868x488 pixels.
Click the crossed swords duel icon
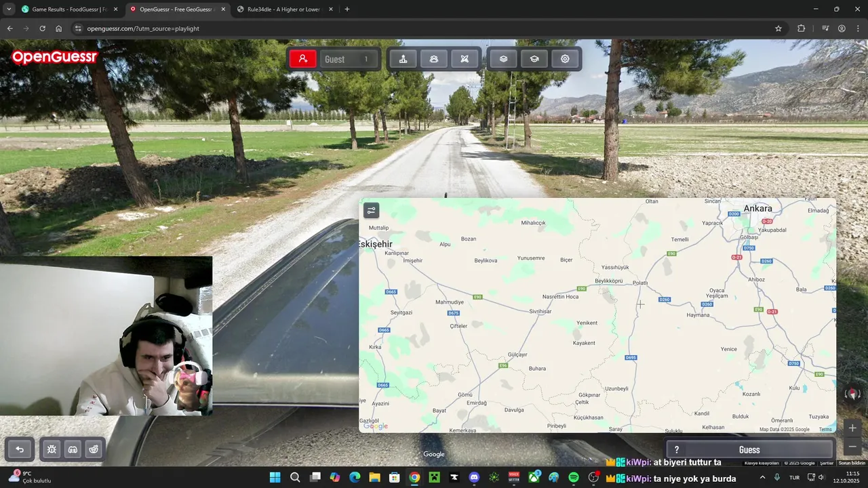coord(465,59)
